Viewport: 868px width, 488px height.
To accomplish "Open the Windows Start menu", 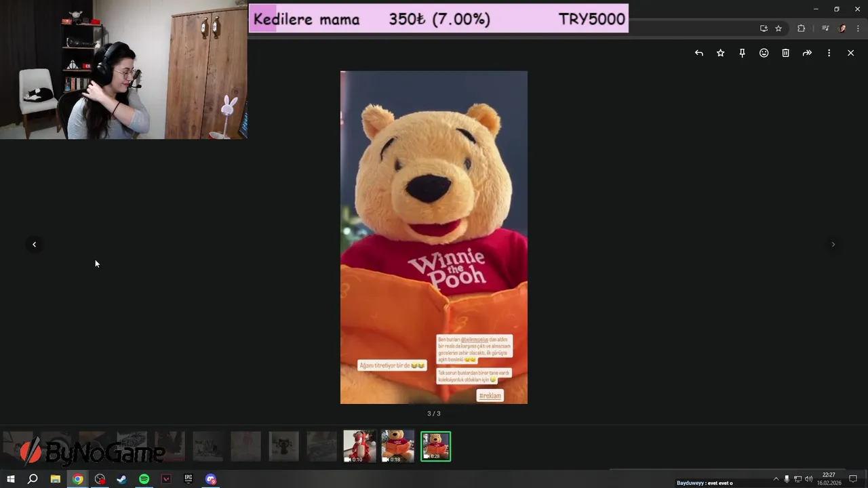I will point(11,479).
